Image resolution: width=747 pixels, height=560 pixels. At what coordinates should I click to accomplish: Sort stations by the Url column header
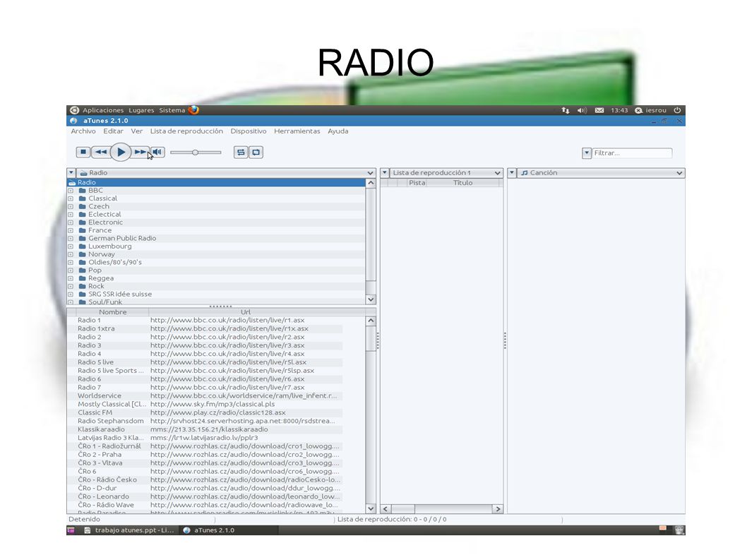(245, 312)
